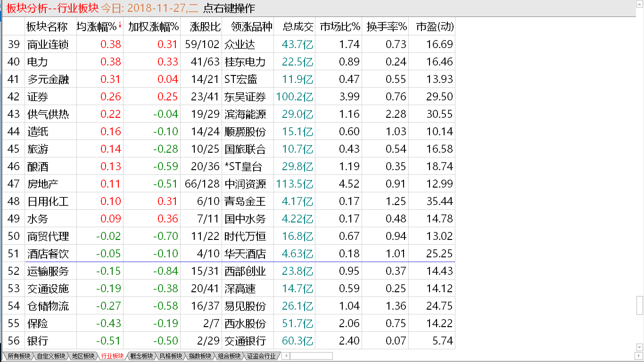Click the 100.2亿 turnover value for 证券
Screen dimensions: 644x362
tap(295, 97)
